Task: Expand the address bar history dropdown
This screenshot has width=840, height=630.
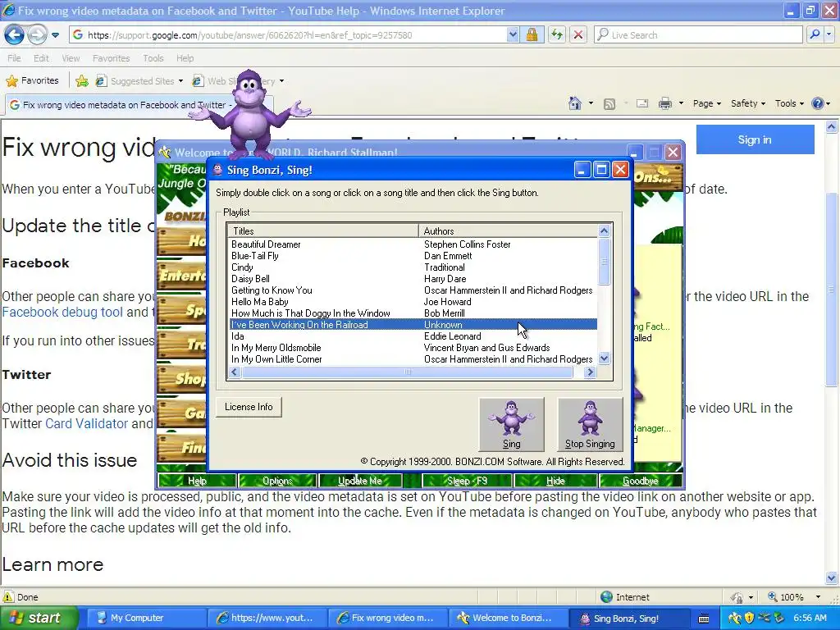Action: 513,35
